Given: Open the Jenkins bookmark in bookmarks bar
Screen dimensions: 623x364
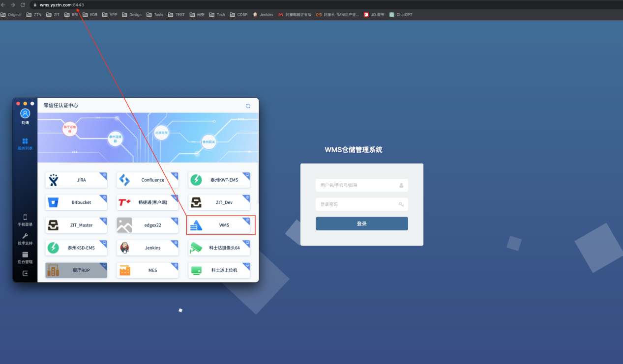Looking at the screenshot, I should [x=263, y=14].
